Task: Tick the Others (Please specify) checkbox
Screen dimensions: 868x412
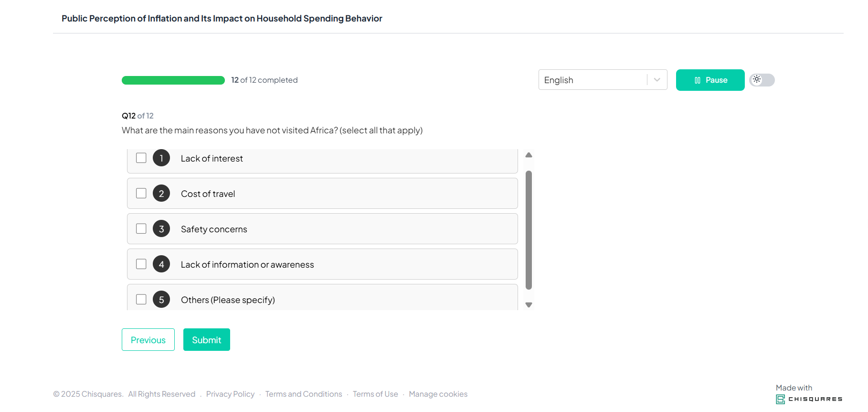Action: 141,300
